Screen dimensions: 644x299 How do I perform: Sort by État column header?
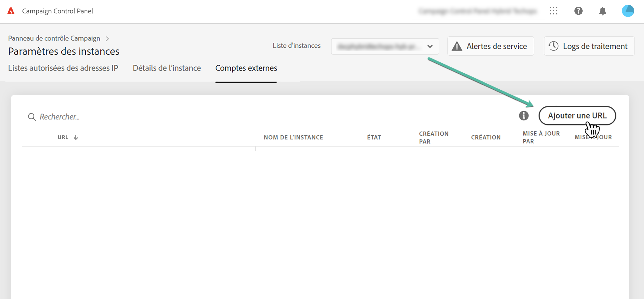(374, 137)
